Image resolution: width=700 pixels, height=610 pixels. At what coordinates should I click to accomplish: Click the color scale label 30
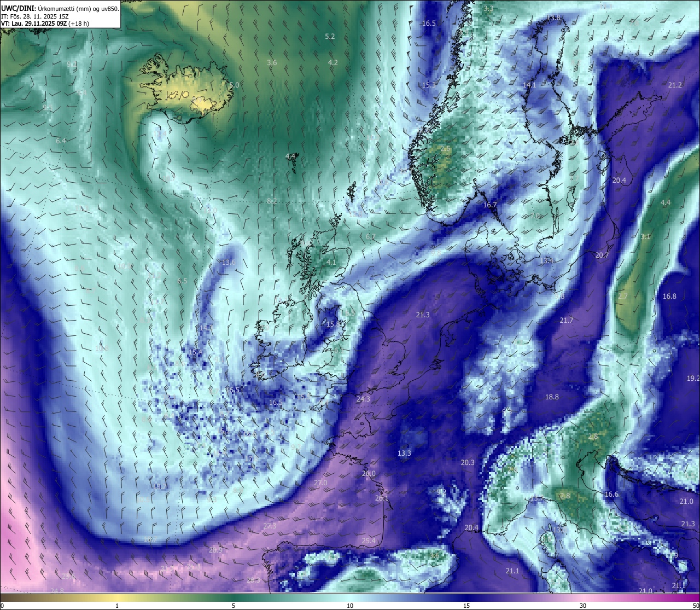click(x=583, y=606)
